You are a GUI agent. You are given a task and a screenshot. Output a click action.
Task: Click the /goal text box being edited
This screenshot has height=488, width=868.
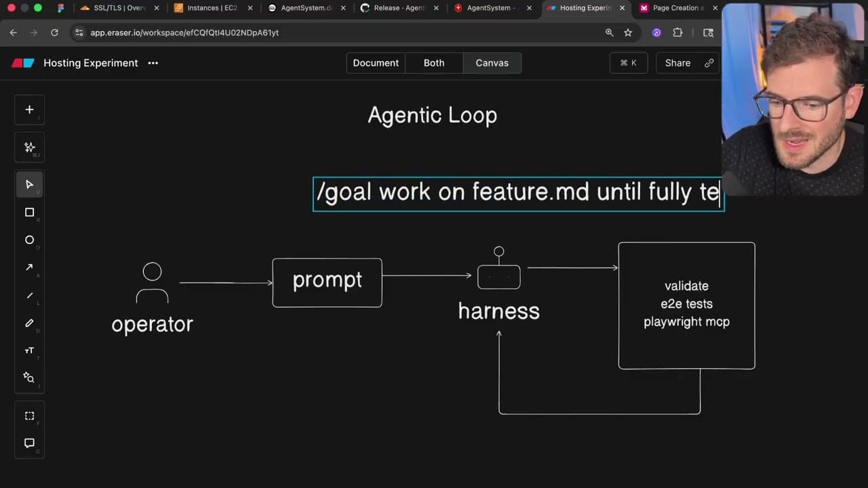point(519,194)
